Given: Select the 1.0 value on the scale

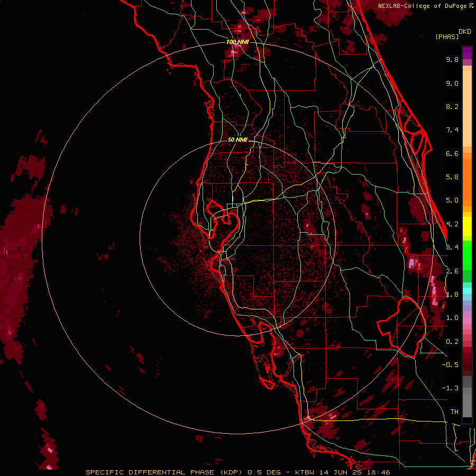Looking at the screenshot, I should [x=452, y=318].
